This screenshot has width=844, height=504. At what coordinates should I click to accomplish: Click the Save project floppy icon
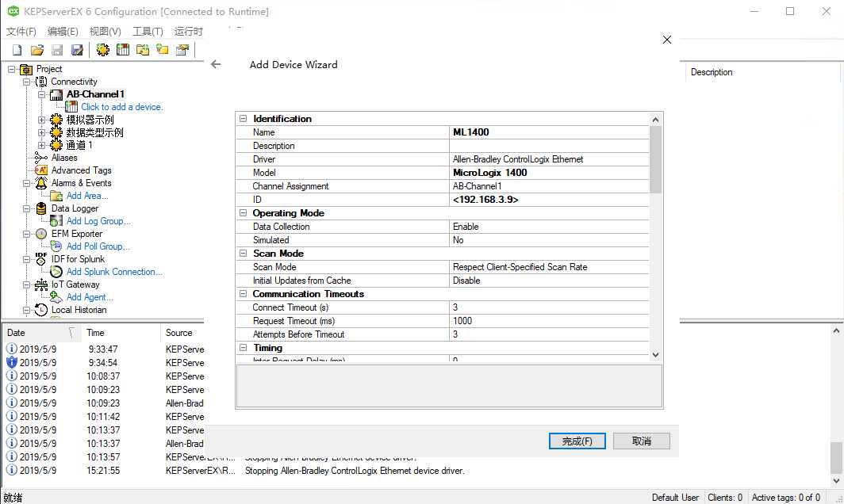tap(57, 50)
